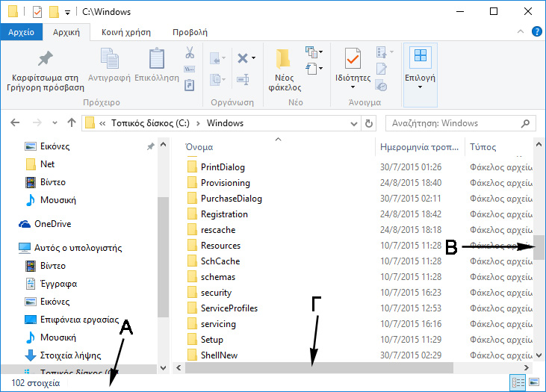Go up one folder level arrow
Screen dimensions: 546x392
(72, 122)
